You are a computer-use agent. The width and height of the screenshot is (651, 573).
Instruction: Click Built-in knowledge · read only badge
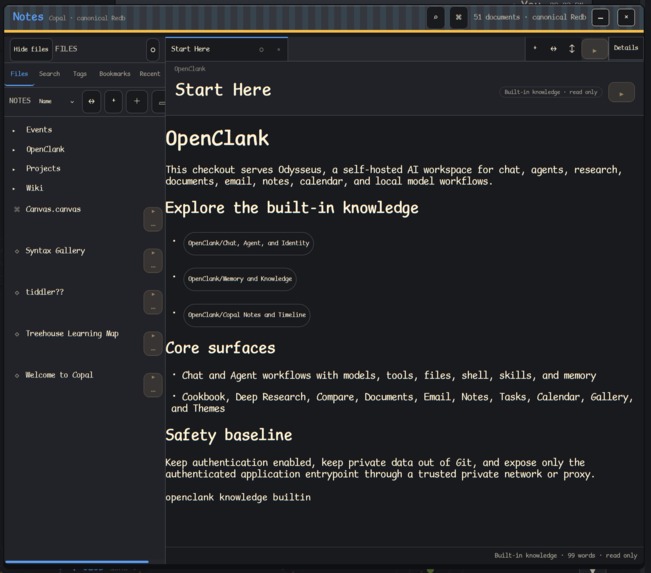(x=551, y=92)
